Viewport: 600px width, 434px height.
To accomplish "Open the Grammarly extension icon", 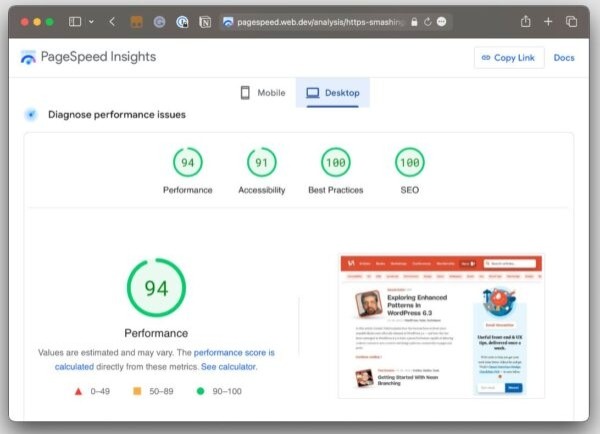I will pos(159,22).
